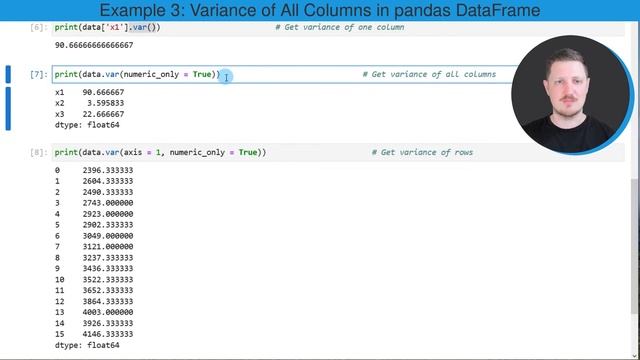Click row 1 value 2604.333333
Viewport: 640px width, 360px height.
point(108,181)
